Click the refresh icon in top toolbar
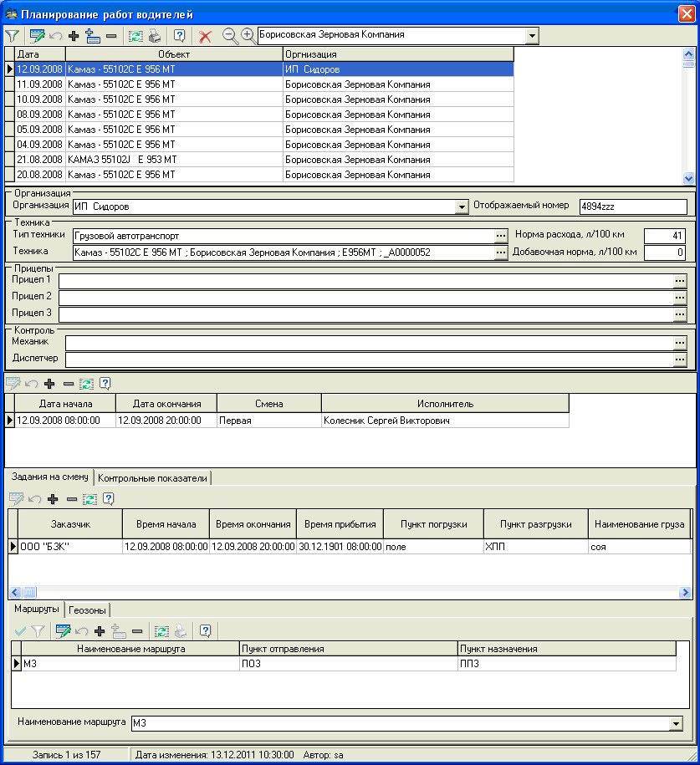The height and width of the screenshot is (765, 700). tap(135, 36)
